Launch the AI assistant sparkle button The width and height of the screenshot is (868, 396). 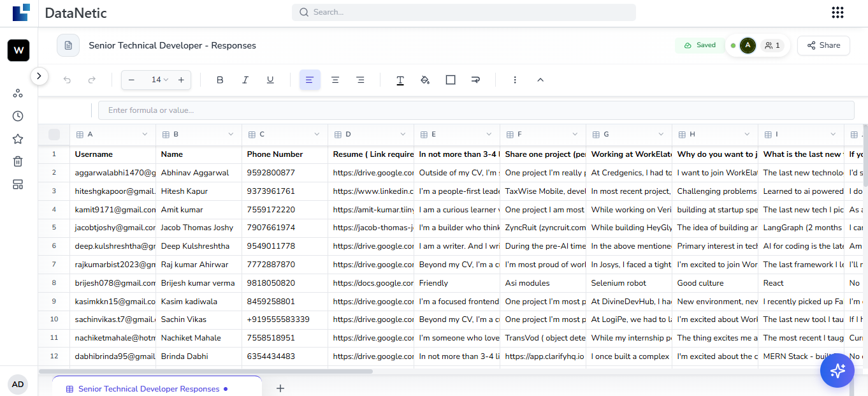point(837,370)
